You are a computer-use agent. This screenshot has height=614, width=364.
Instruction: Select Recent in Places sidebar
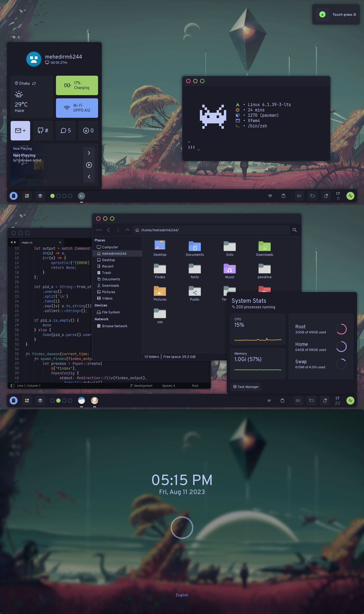pyautogui.click(x=117, y=266)
